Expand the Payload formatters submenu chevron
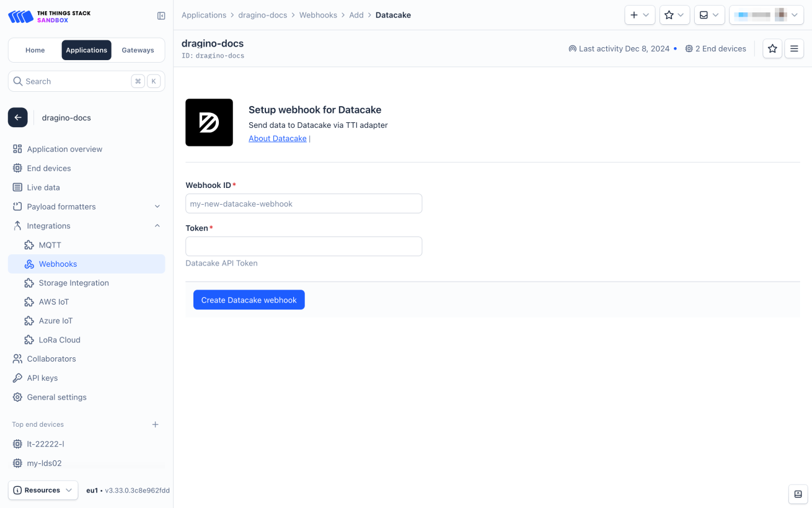The height and width of the screenshot is (508, 812). pos(157,207)
